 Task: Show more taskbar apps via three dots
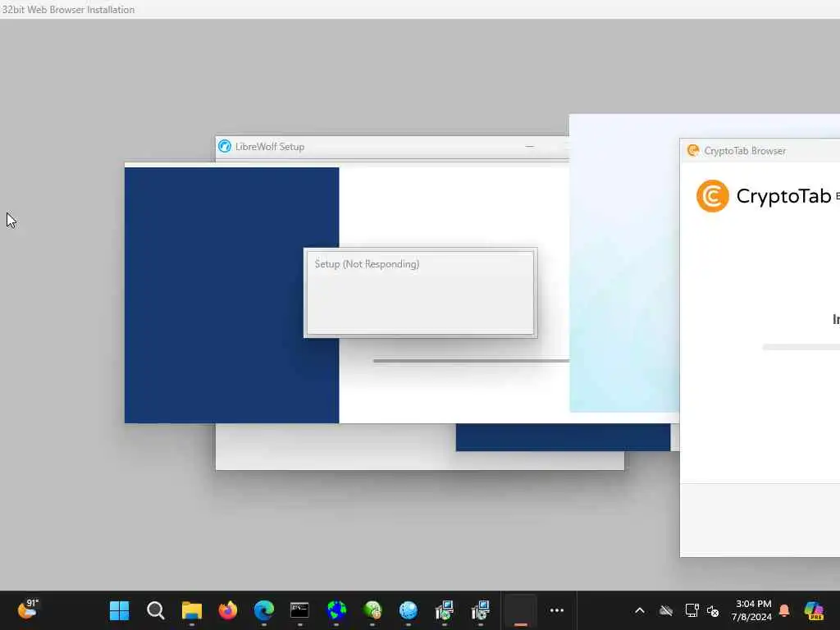(x=557, y=610)
